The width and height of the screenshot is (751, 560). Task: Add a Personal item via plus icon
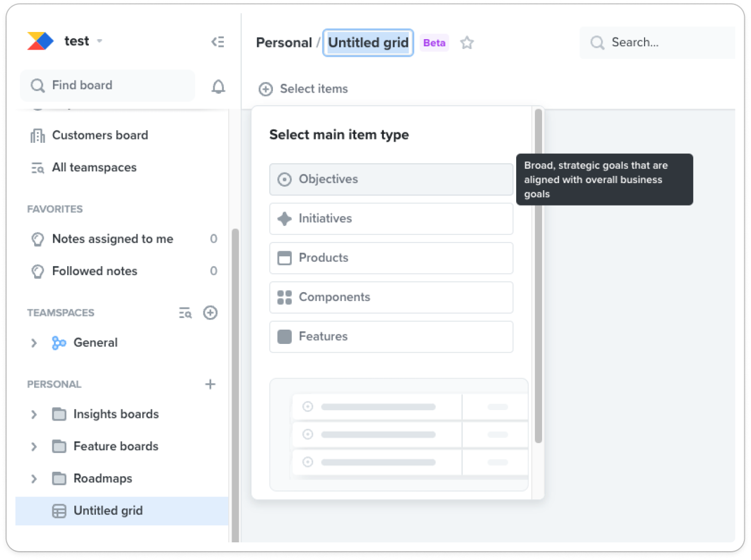point(210,384)
